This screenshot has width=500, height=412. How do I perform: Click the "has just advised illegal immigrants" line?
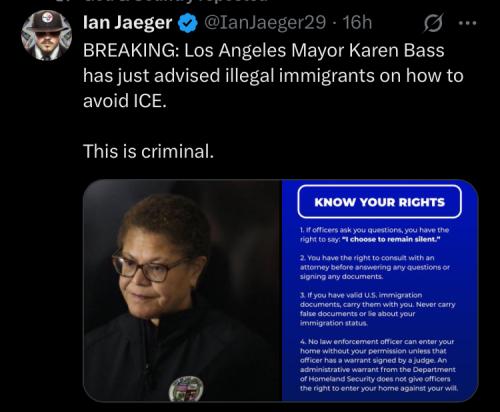[x=273, y=76]
